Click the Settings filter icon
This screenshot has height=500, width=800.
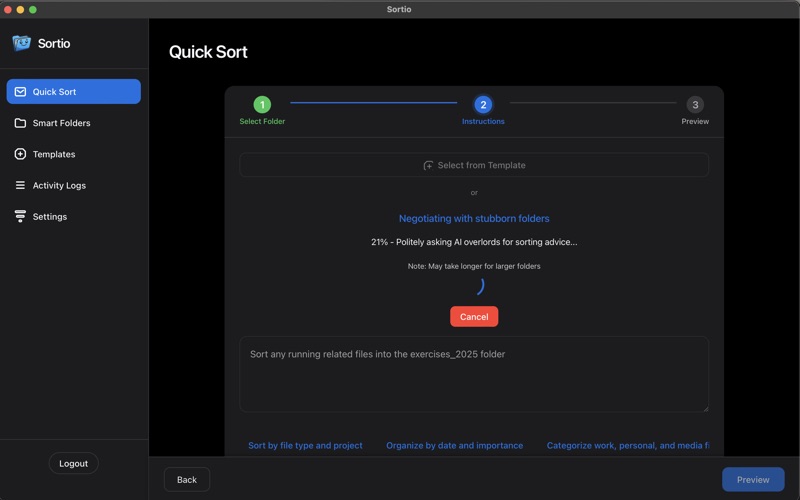tap(20, 216)
